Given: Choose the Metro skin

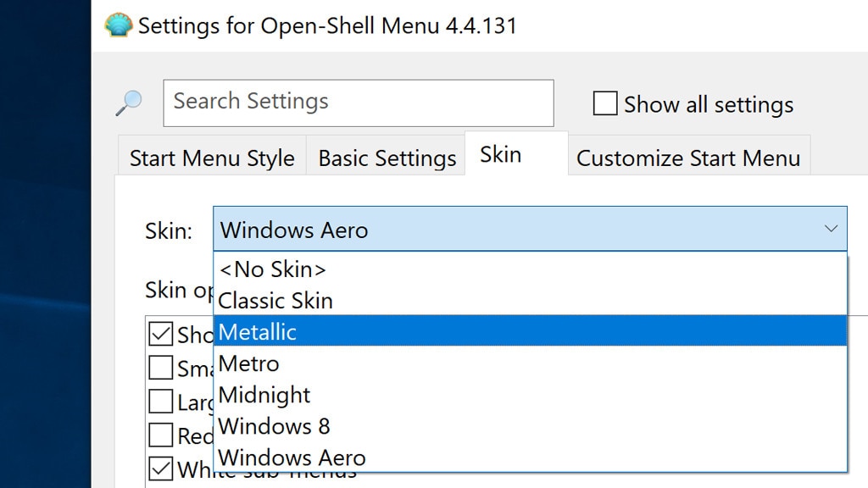Looking at the screenshot, I should [x=248, y=363].
